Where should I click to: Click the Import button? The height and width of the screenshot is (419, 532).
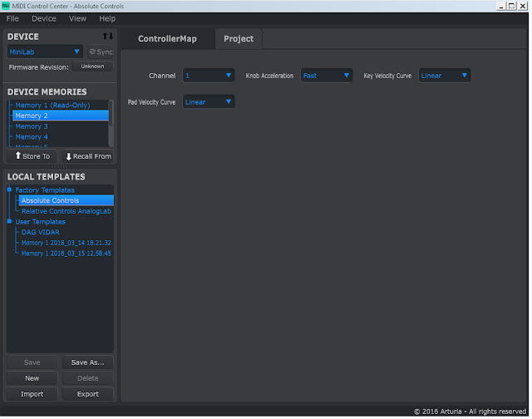(x=32, y=394)
